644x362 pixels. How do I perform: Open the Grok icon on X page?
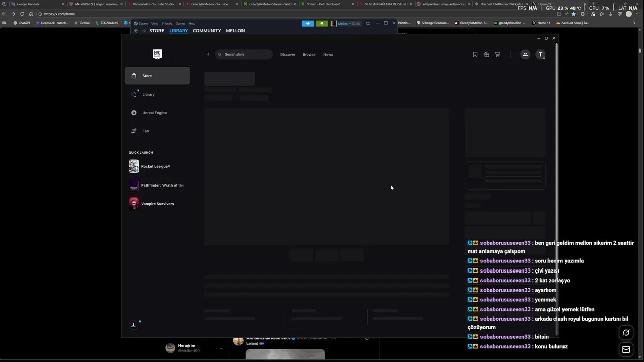pos(626,332)
